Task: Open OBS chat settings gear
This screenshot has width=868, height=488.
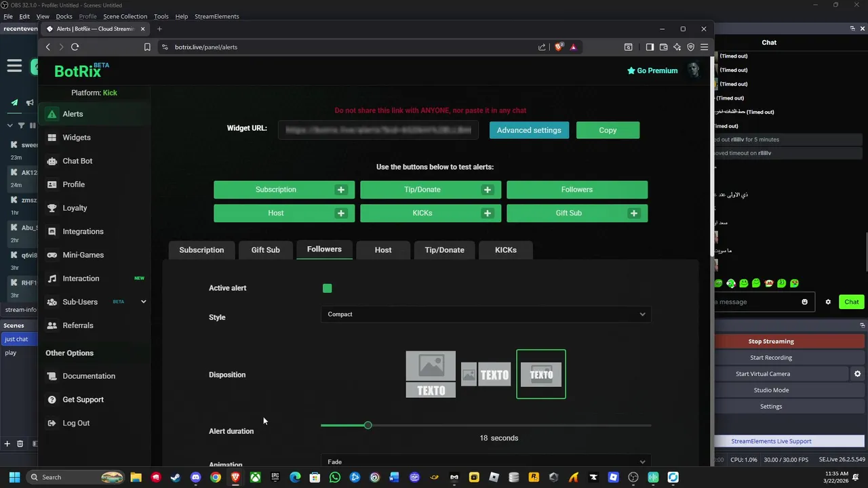Action: [828, 302]
